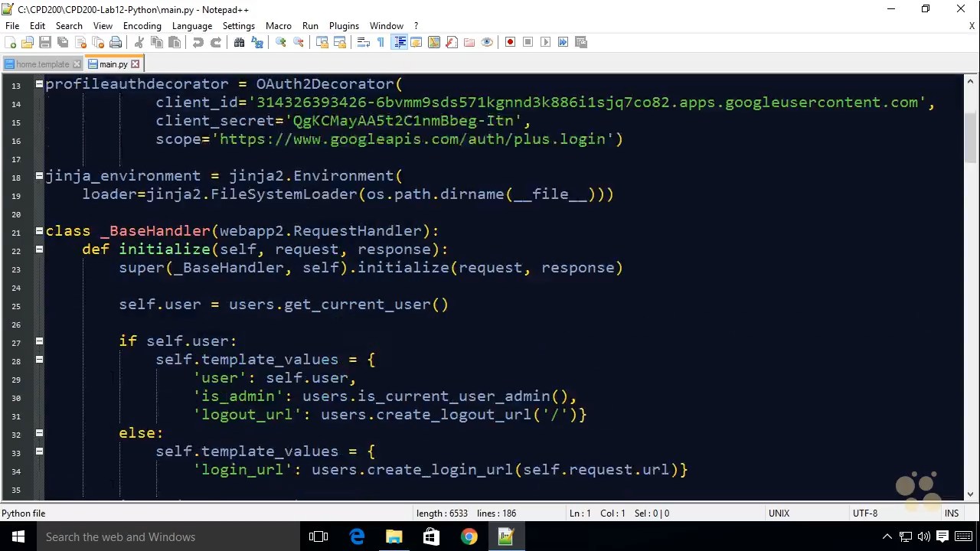Open File Explorer from the taskbar
Viewport: 980px width, 551px height.
(394, 536)
